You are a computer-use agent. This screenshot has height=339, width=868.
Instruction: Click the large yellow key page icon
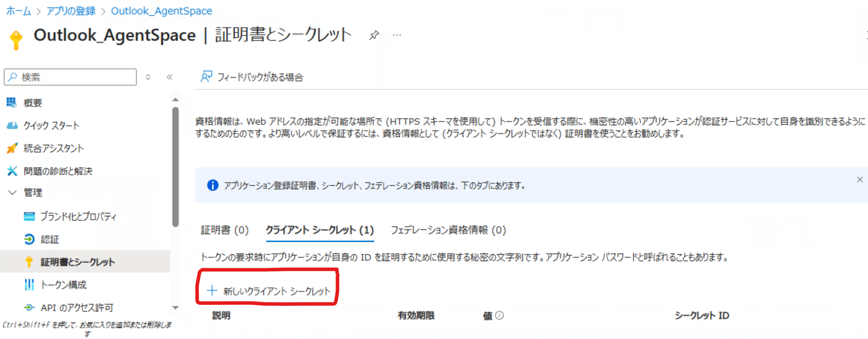16,40
